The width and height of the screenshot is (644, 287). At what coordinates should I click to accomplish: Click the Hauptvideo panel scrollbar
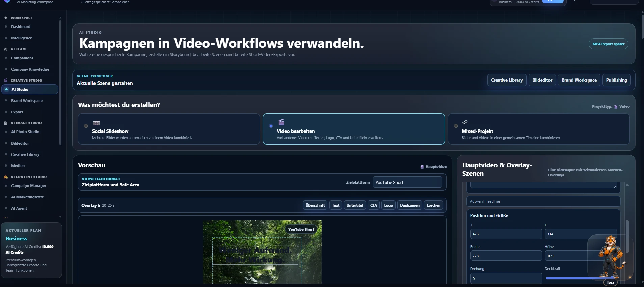(x=627, y=237)
